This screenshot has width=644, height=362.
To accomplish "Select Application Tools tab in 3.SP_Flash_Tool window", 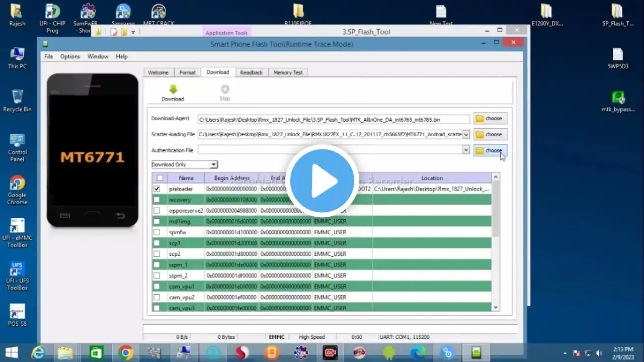I will 227,33.
